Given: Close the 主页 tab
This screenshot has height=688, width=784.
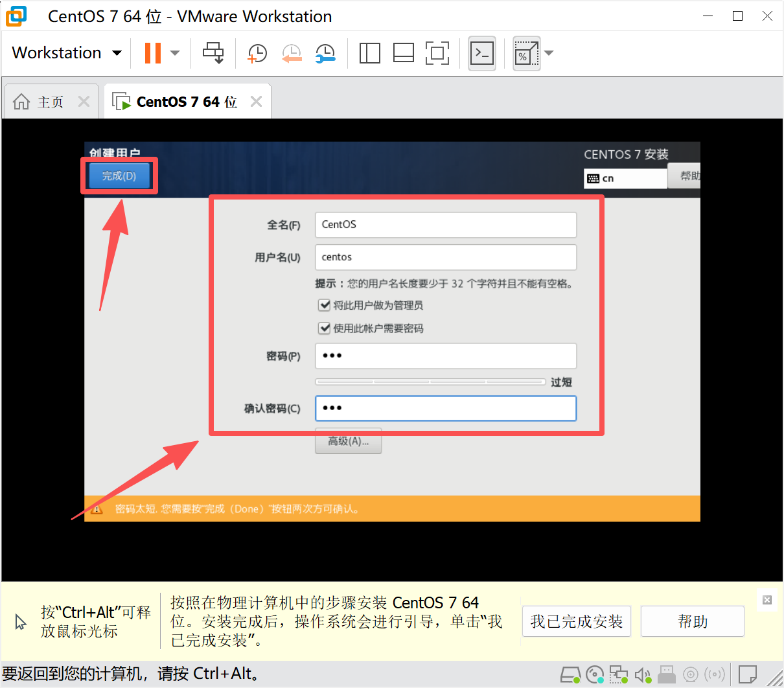Looking at the screenshot, I should click(84, 101).
